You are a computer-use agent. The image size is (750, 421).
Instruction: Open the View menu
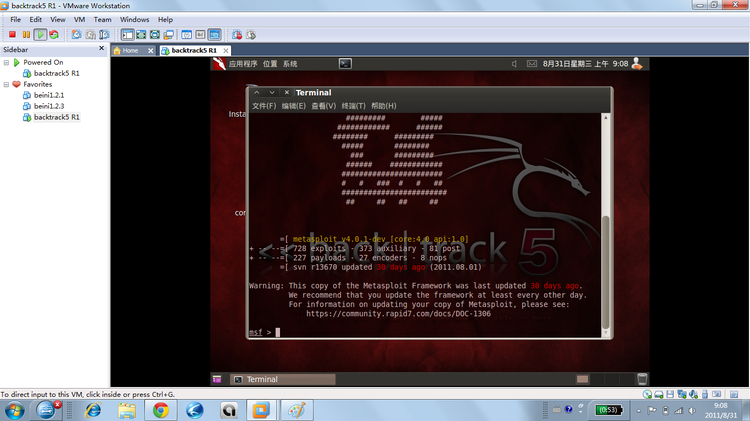click(58, 20)
